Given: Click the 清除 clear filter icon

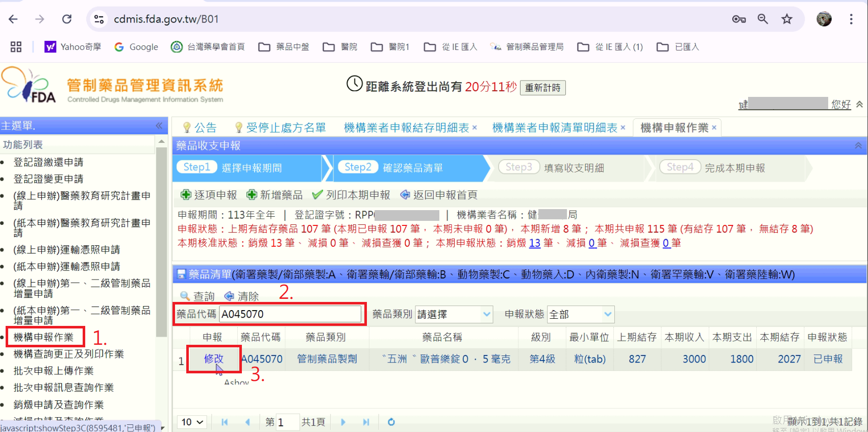Looking at the screenshot, I should [x=230, y=296].
